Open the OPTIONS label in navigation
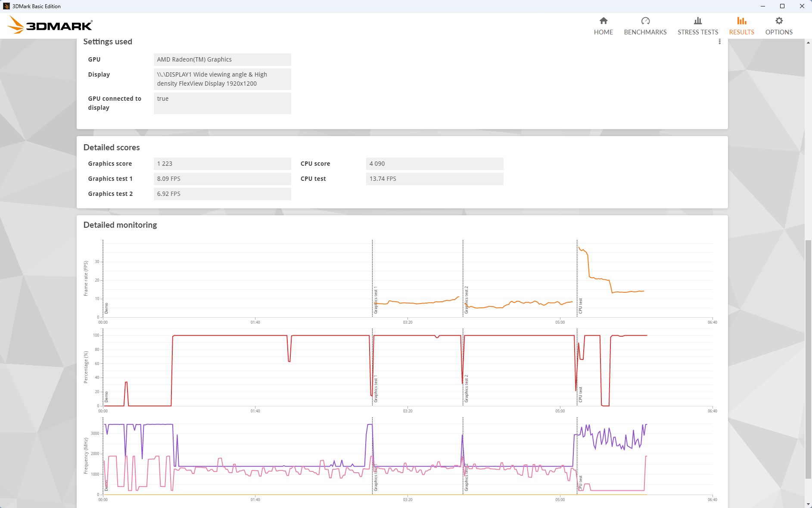Viewport: 812px width, 508px height. click(779, 32)
